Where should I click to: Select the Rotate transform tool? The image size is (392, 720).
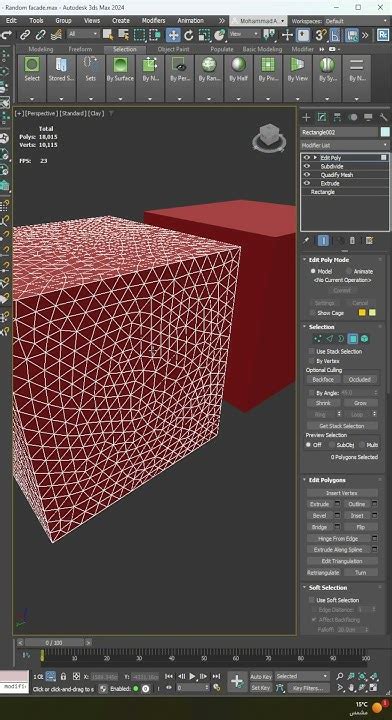(189, 35)
